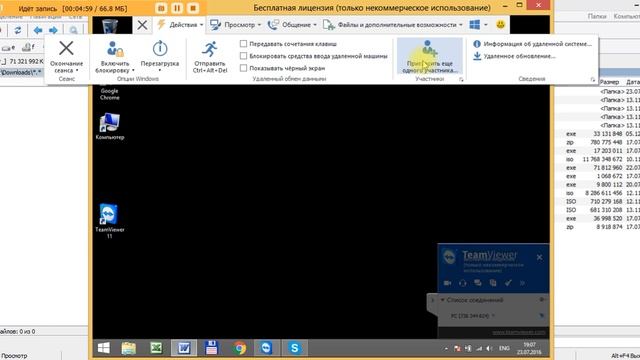Click the file manager refresh icon

(x=18, y=30)
